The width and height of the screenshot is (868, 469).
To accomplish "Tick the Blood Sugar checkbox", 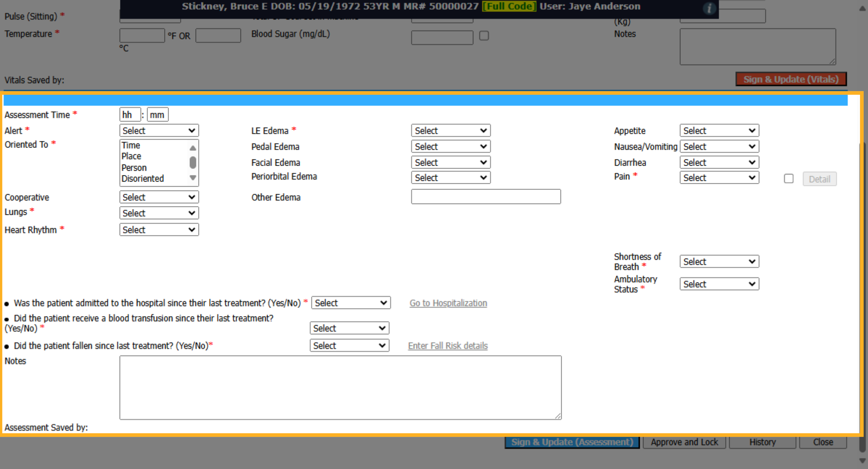I will coord(484,36).
